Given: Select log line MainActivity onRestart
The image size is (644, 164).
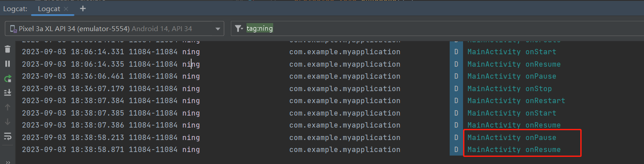Looking at the screenshot, I should (x=516, y=101).
